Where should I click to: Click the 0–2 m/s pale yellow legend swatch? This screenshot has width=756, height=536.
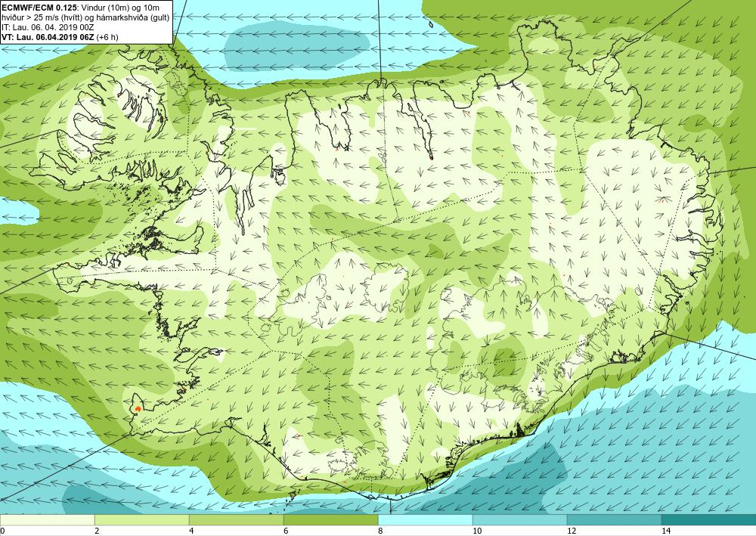[47, 520]
